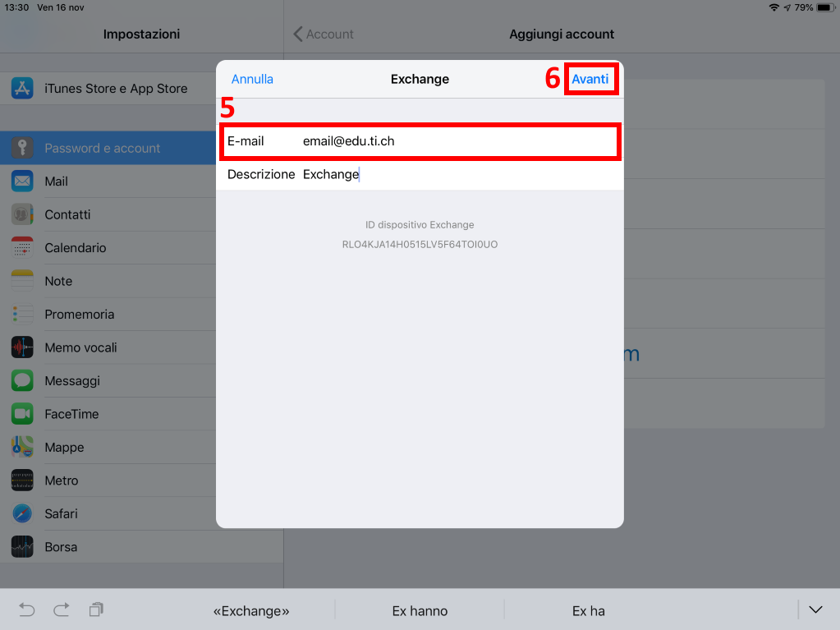Open the Mail envelope icon
Viewport: 840px width, 630px height.
point(22,181)
